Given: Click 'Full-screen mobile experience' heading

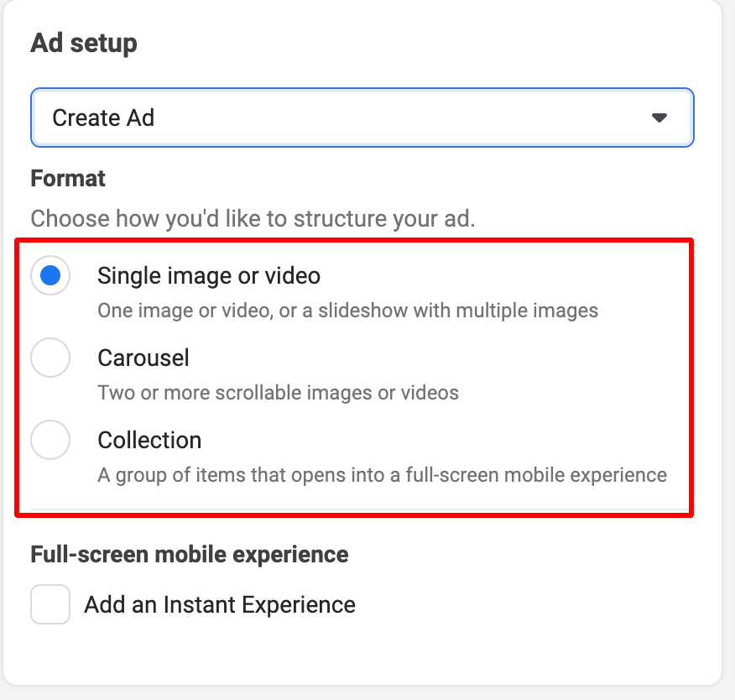Looking at the screenshot, I should click(x=190, y=554).
